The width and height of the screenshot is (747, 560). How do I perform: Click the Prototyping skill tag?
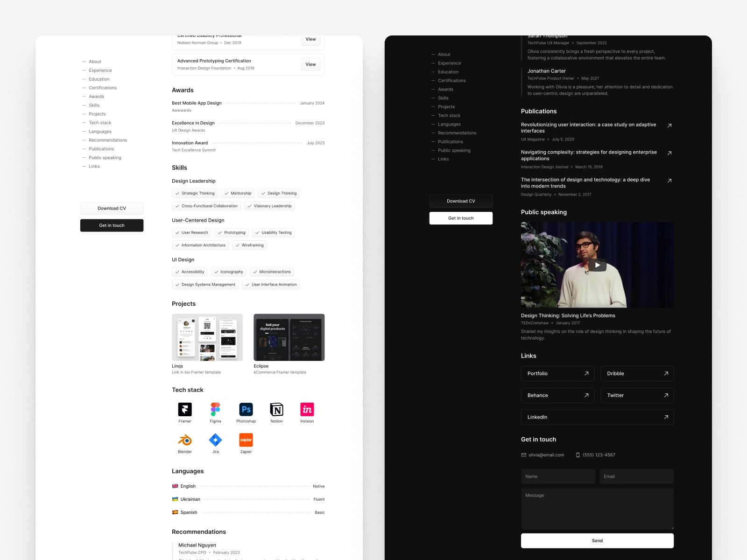232,232
